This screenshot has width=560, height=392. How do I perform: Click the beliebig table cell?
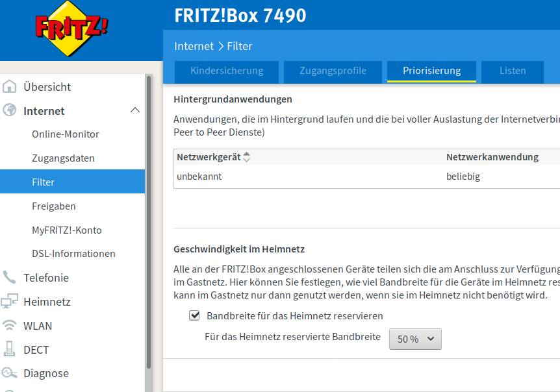pyautogui.click(x=463, y=177)
